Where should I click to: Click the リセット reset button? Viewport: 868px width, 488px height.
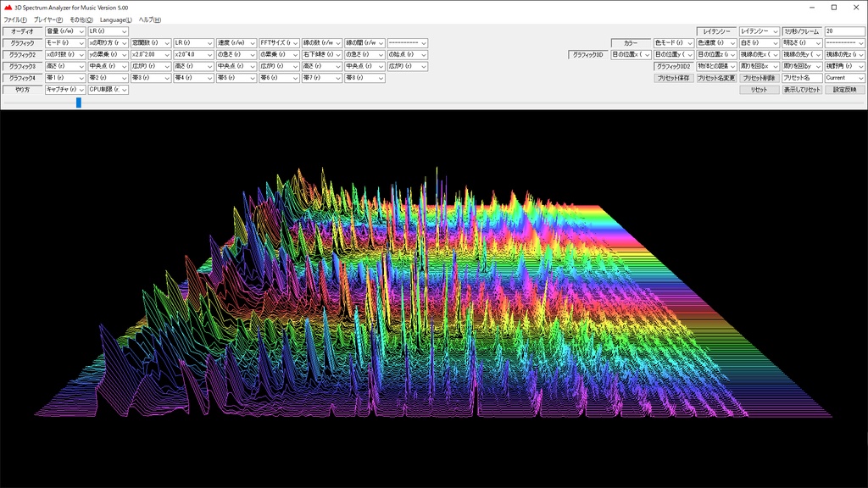pyautogui.click(x=759, y=88)
